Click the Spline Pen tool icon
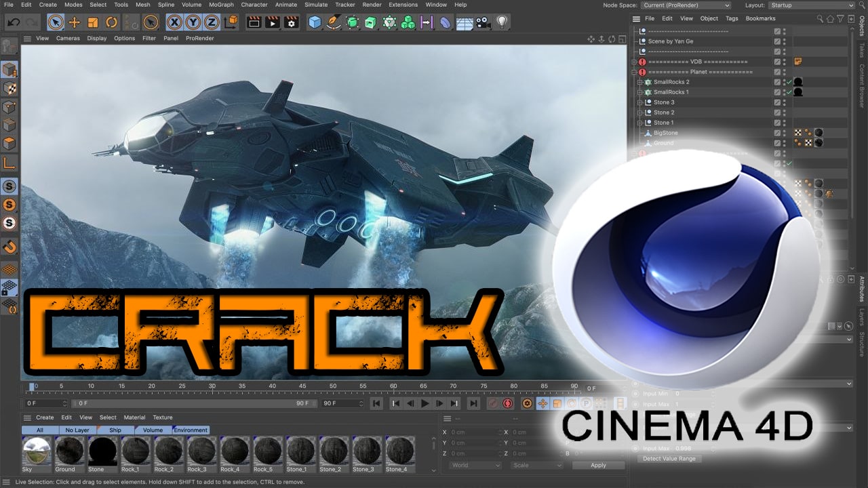Screen dimensions: 868x488 click(333, 22)
